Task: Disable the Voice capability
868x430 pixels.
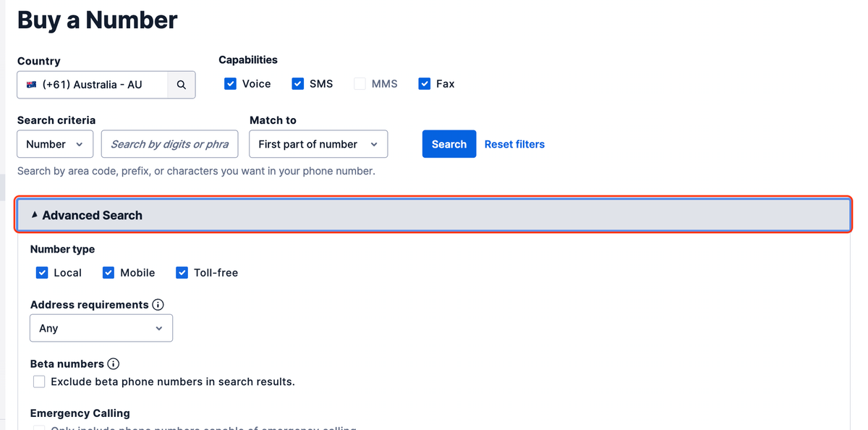Action: 230,83
